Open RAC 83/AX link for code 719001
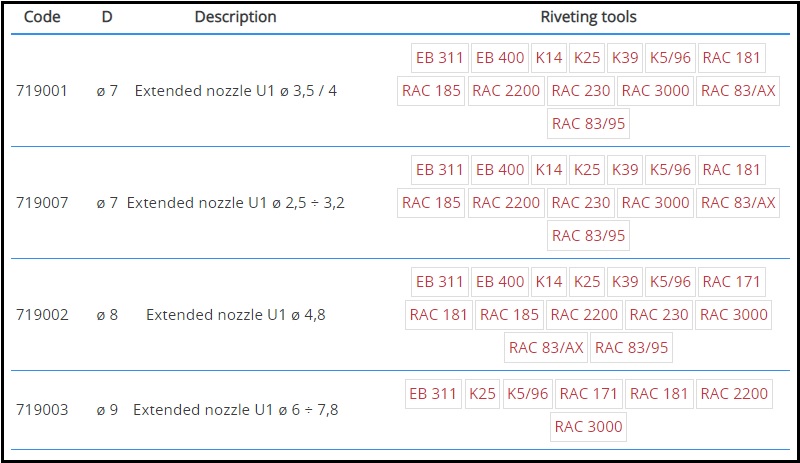Viewport: 800px width, 463px height. tap(738, 91)
